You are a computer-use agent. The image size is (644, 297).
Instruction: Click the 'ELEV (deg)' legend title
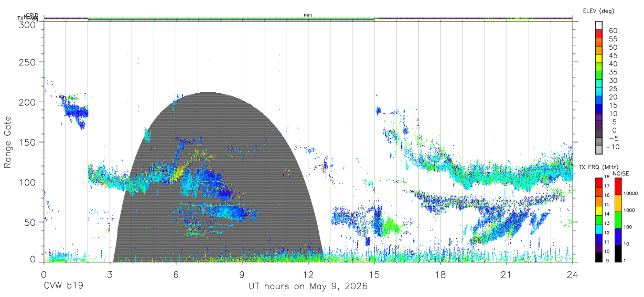598,10
